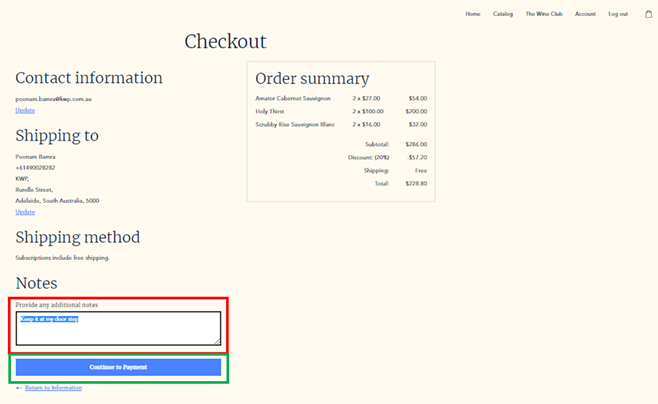The width and height of the screenshot is (658, 404).
Task: Click the Rundle Street address line
Action: [34, 190]
